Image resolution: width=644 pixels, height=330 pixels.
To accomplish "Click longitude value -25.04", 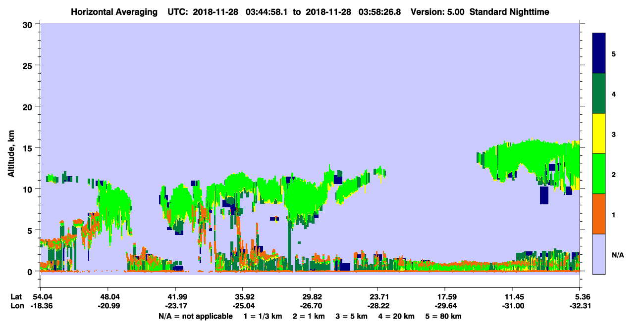I will click(242, 306).
